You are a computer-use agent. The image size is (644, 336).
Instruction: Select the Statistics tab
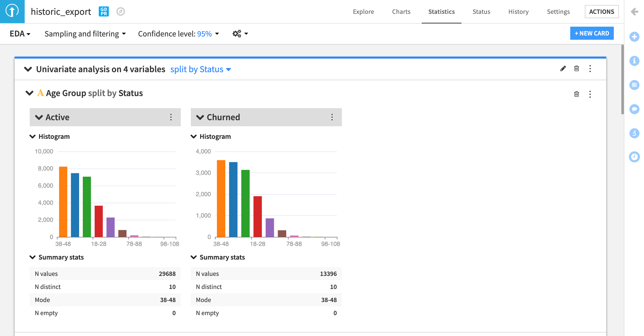pos(441,12)
